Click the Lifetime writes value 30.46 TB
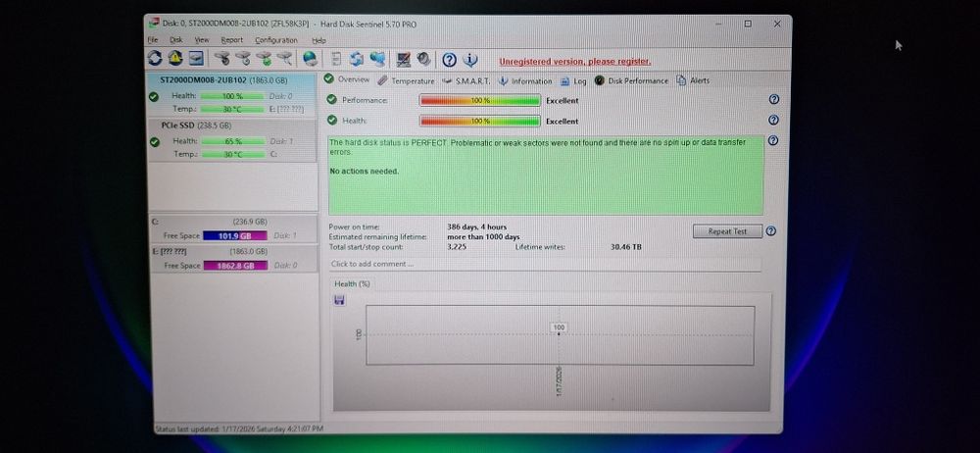980x453 pixels. coord(625,247)
